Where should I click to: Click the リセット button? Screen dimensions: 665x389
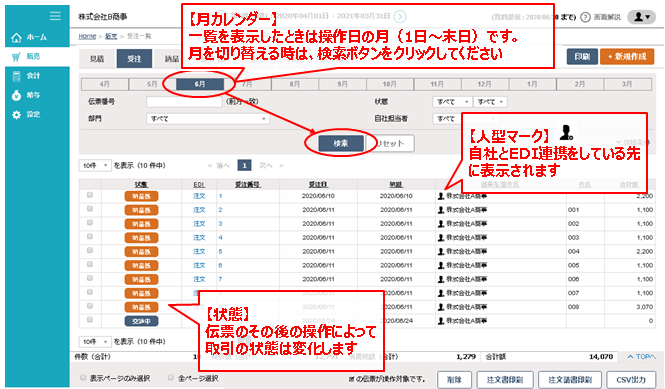[x=390, y=143]
